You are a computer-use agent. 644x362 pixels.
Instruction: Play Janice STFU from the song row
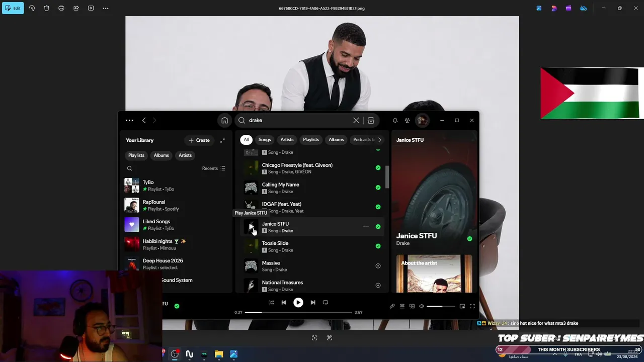(x=251, y=227)
